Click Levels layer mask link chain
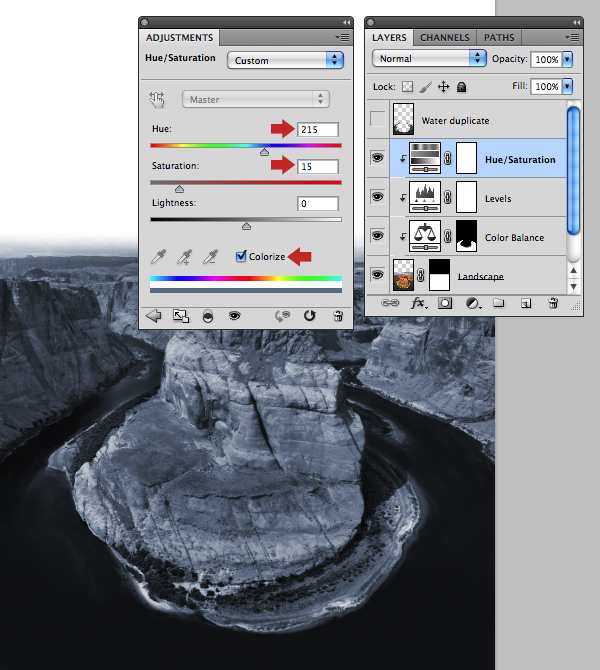This screenshot has height=670, width=600. (447, 197)
